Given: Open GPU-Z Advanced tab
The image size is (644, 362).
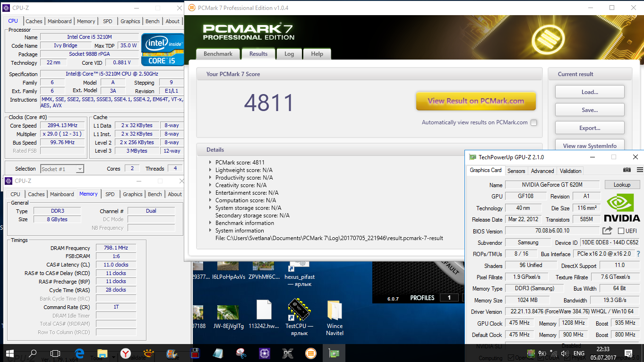Looking at the screenshot, I should [542, 171].
